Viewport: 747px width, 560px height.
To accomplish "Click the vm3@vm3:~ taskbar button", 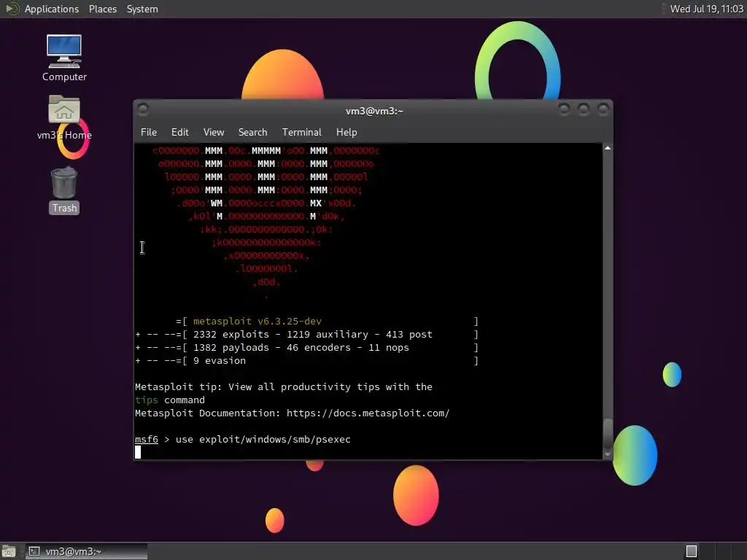I will [86, 551].
